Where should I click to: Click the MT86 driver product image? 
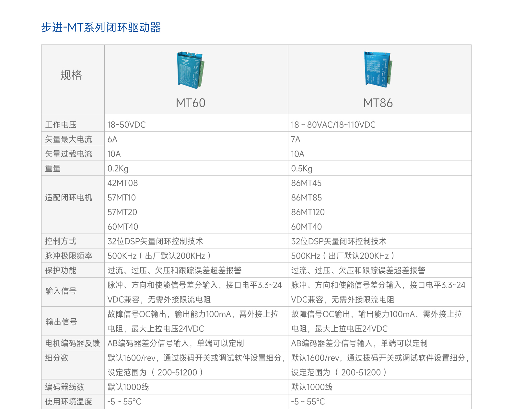378,69
